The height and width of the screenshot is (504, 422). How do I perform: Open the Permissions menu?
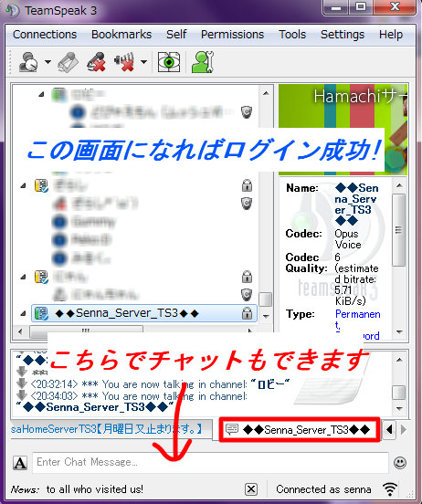[x=232, y=35]
